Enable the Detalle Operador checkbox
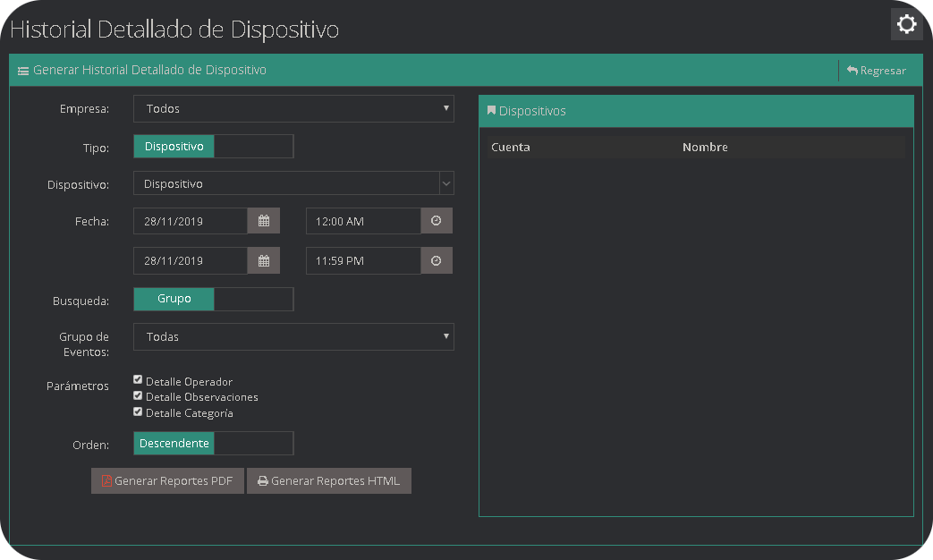 [x=137, y=378]
